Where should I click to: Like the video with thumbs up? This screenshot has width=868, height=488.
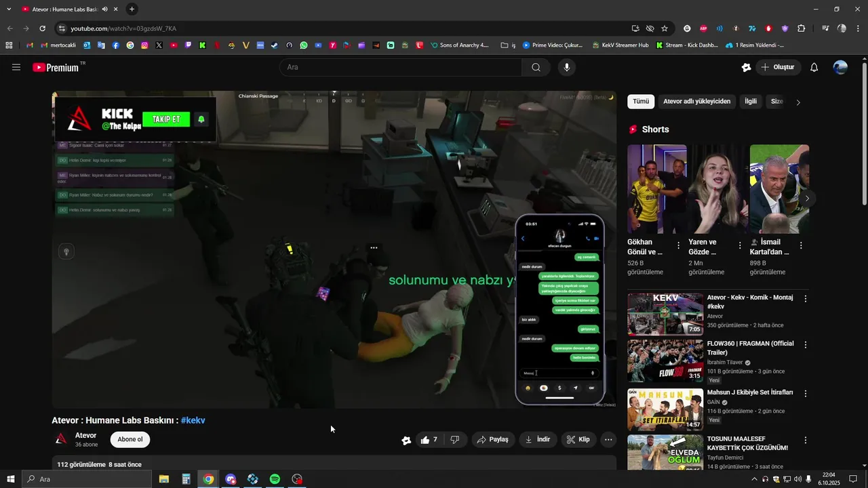pos(429,439)
